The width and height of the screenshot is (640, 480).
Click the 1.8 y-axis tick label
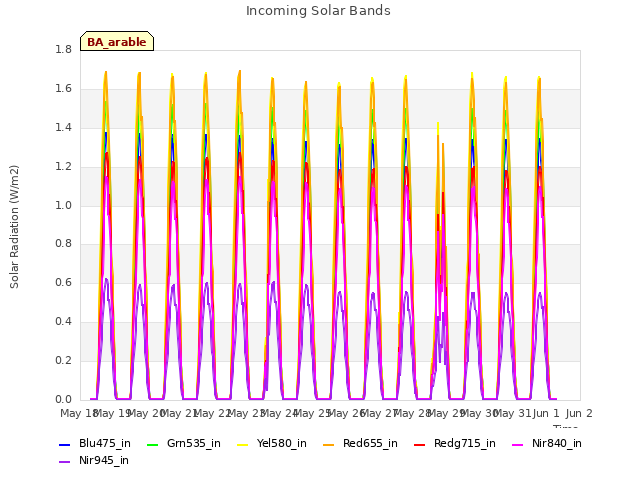click(x=63, y=50)
